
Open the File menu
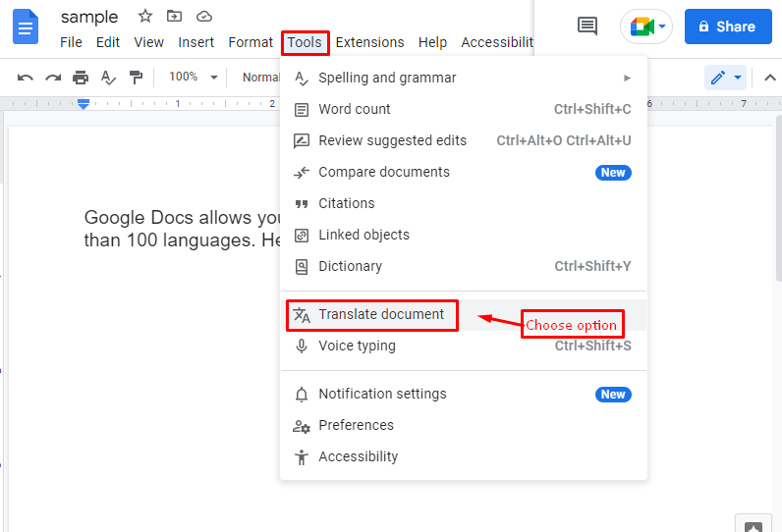(71, 42)
